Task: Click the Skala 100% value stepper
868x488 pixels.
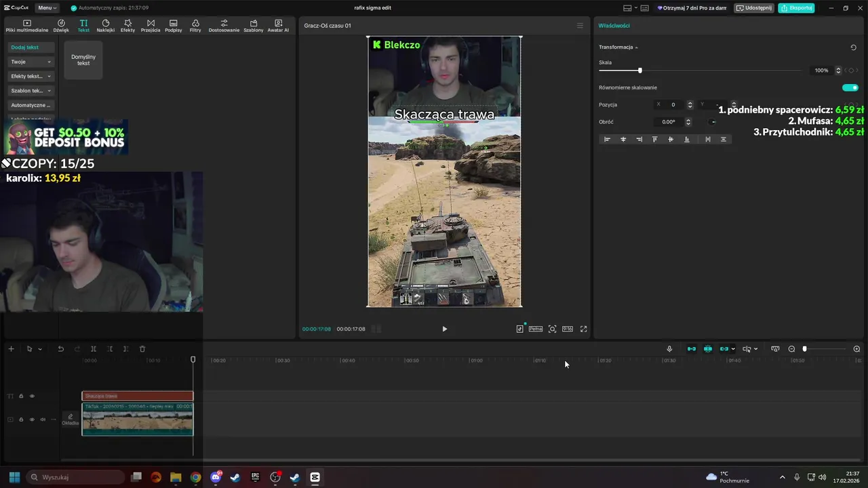Action: 838,70
